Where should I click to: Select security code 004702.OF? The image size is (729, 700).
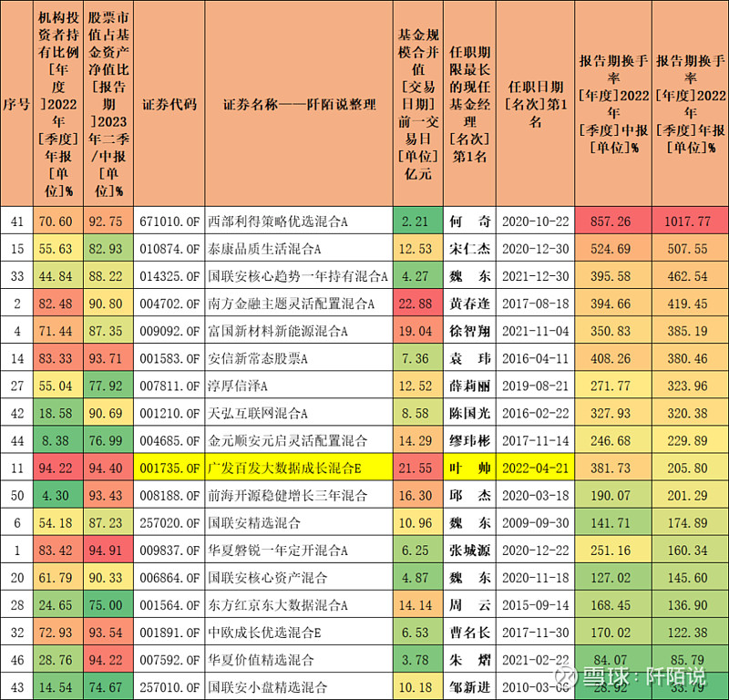pyautogui.click(x=169, y=304)
